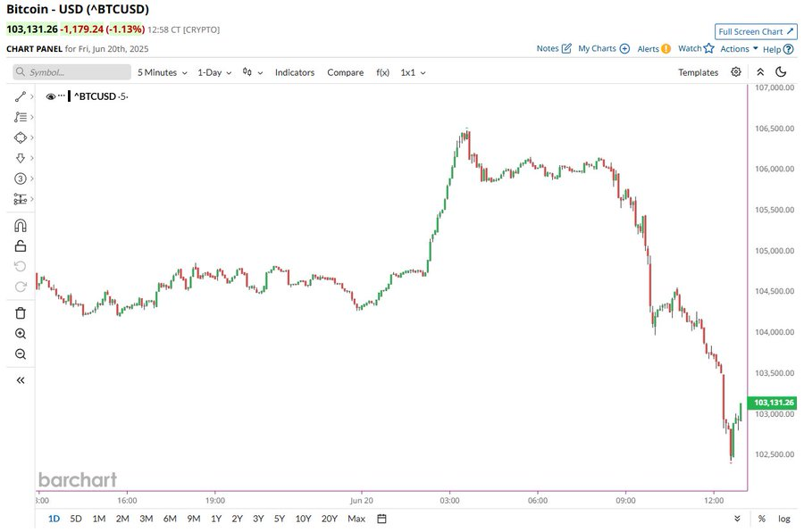
Task: Click the Full Screen Chart button
Action: (x=754, y=30)
